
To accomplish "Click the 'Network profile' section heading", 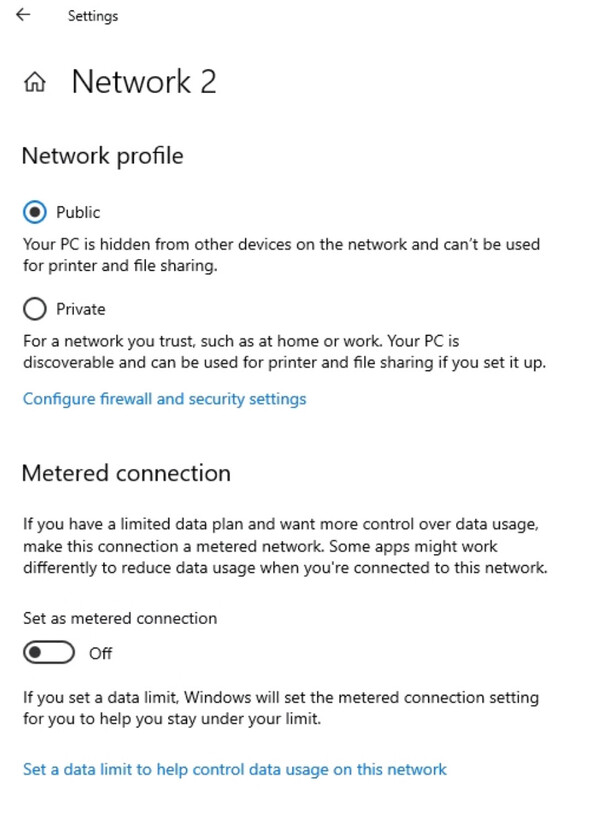I will point(102,156).
